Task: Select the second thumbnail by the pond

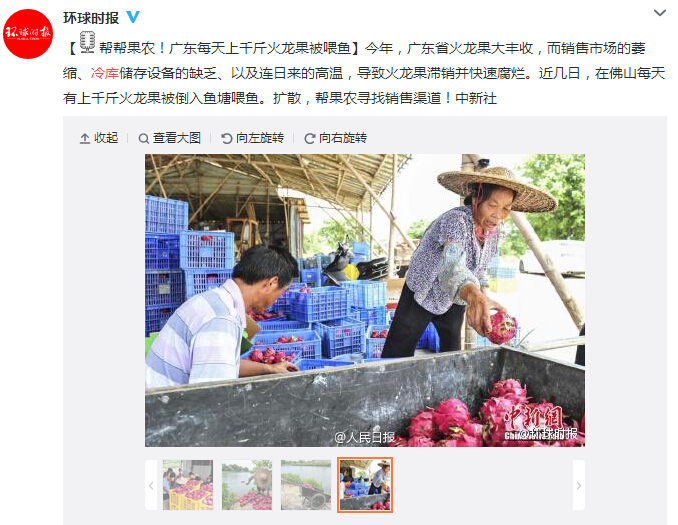Action: click(247, 485)
